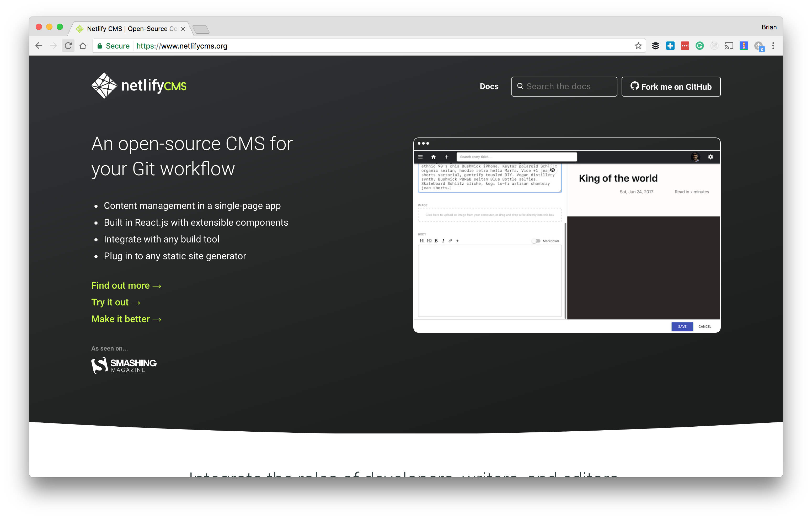812x519 pixels.
Task: Open the Grammarly extension
Action: [700, 46]
